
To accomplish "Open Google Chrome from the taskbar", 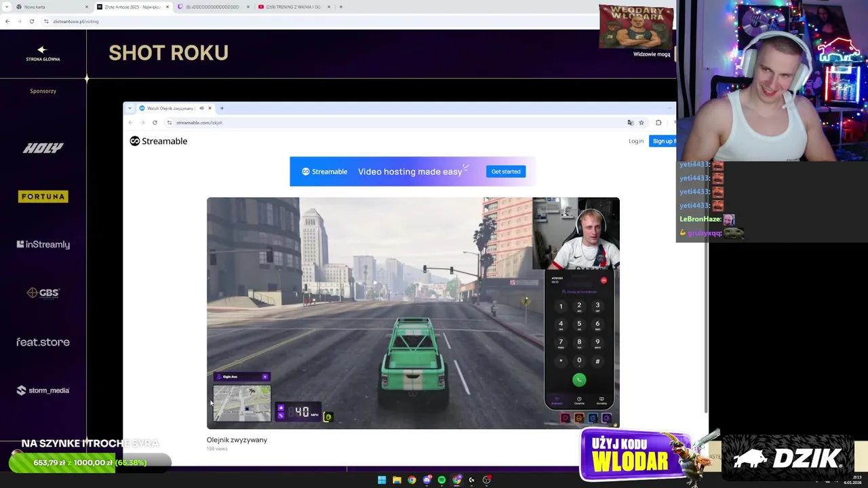I will [412, 480].
